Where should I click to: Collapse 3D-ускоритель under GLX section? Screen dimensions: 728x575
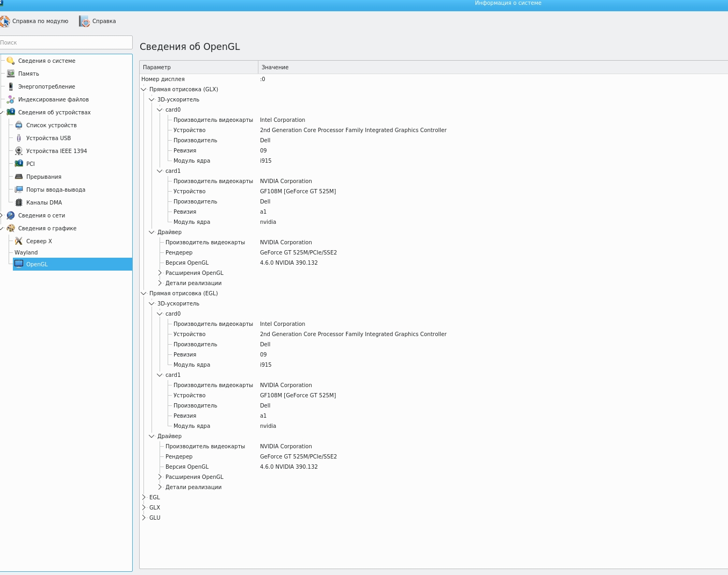[x=152, y=99]
